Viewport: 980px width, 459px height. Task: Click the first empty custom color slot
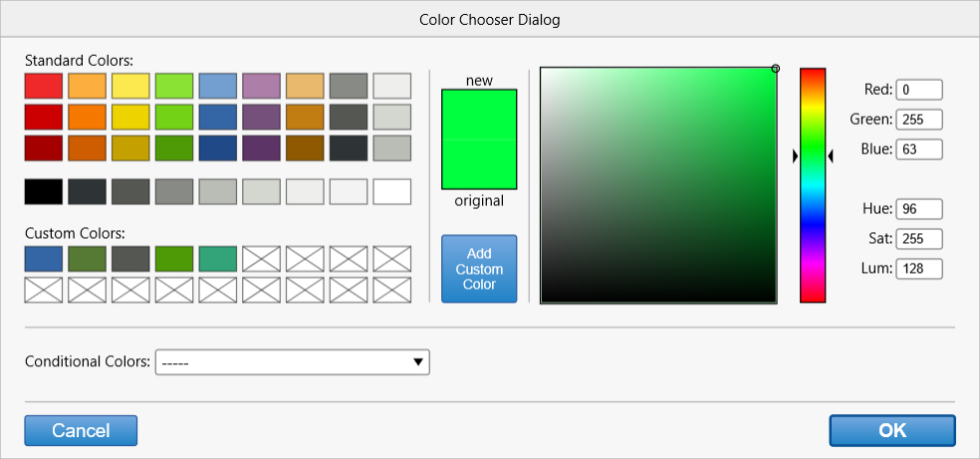point(261,259)
